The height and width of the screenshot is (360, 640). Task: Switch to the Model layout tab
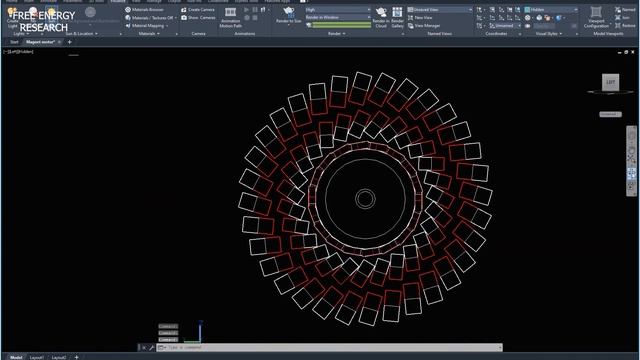click(16, 357)
